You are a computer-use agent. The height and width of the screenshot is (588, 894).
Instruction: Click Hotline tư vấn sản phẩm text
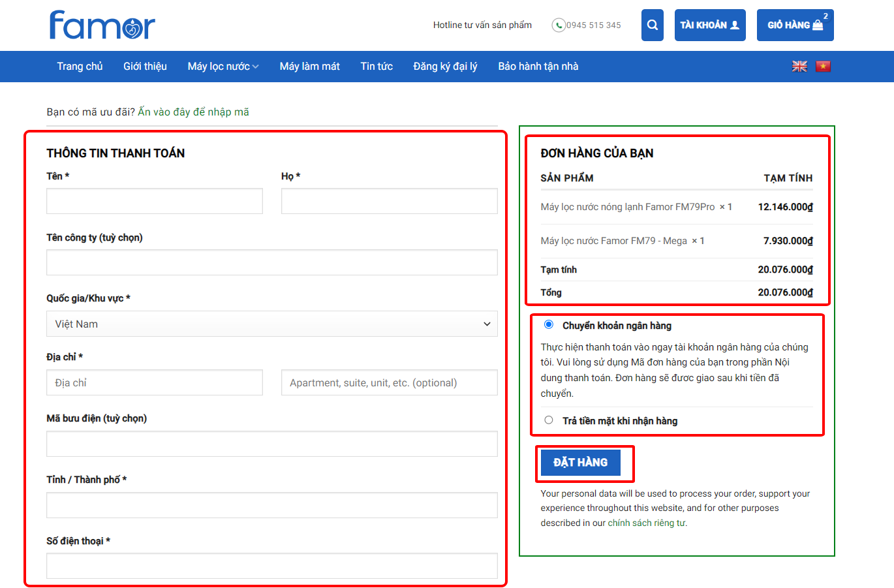[482, 25]
